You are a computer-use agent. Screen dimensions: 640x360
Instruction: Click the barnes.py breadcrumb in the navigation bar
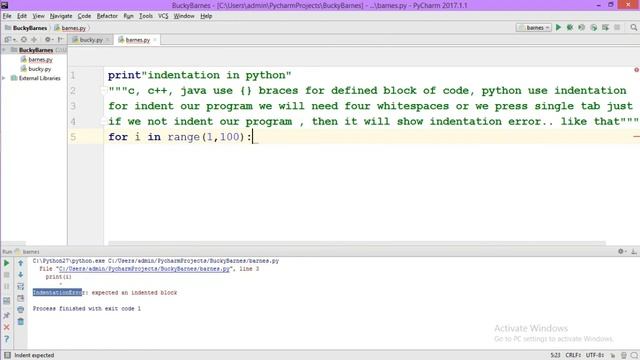pos(70,28)
